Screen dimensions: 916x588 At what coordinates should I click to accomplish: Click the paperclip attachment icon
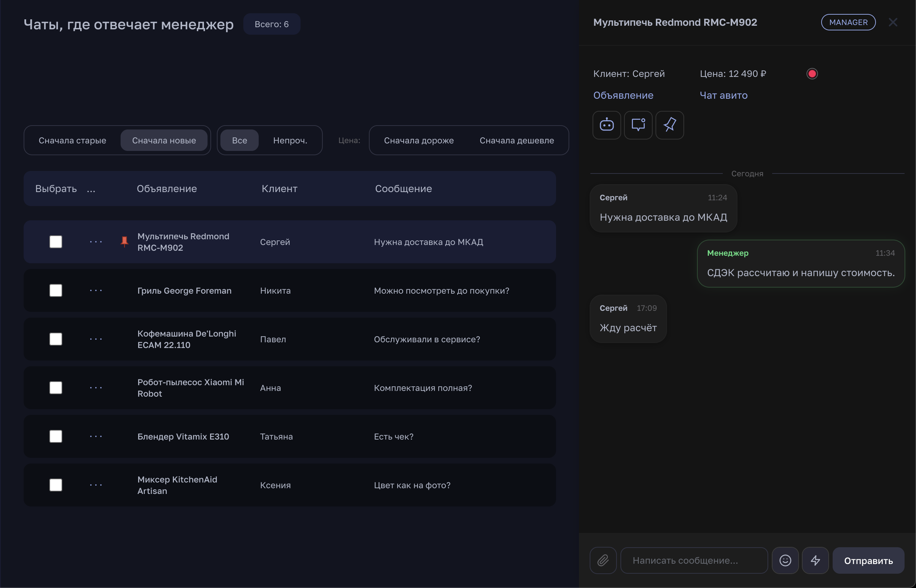click(x=603, y=560)
